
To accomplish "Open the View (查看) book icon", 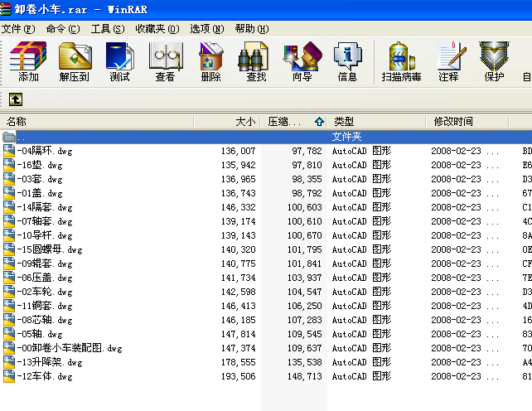I will tap(166, 56).
